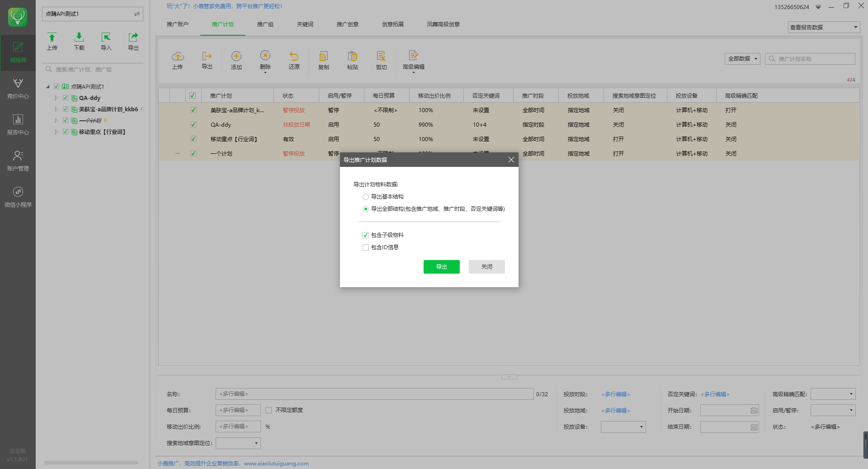Open 报告中心 report center in sidebar
The width and height of the screenshot is (868, 469).
click(x=18, y=125)
